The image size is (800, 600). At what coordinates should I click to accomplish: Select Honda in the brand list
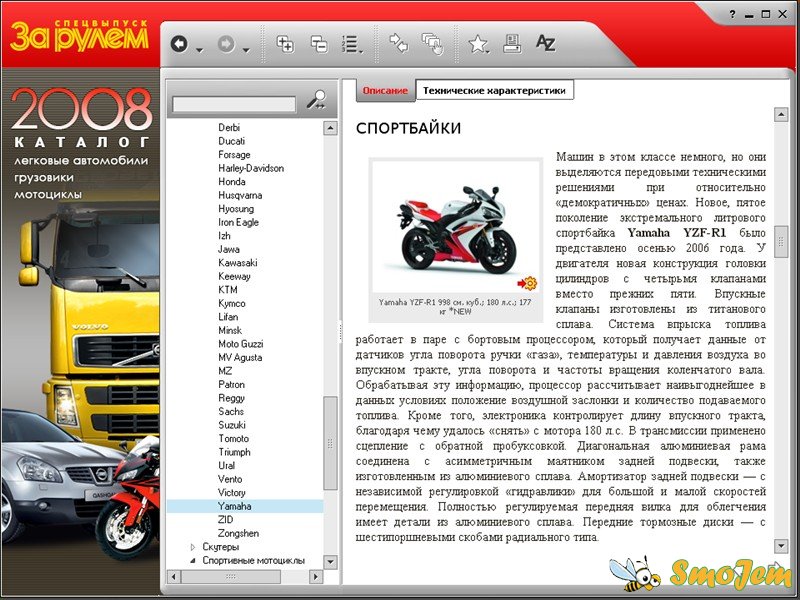pyautogui.click(x=232, y=181)
